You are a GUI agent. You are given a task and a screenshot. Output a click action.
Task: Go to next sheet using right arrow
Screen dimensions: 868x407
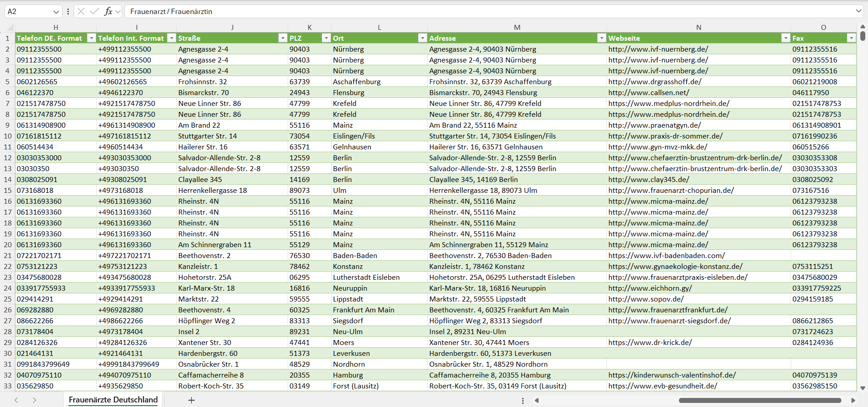pyautogui.click(x=34, y=400)
